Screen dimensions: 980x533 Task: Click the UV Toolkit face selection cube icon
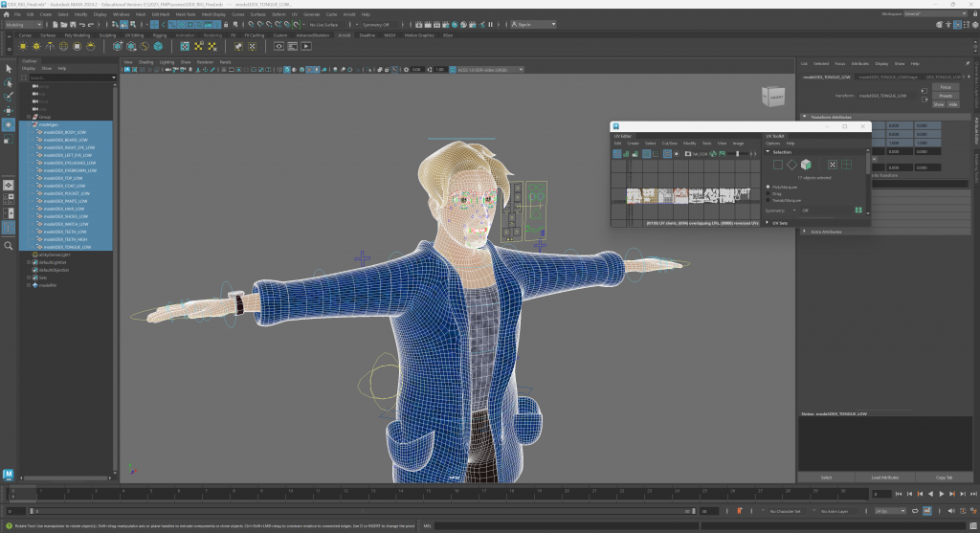(x=806, y=165)
